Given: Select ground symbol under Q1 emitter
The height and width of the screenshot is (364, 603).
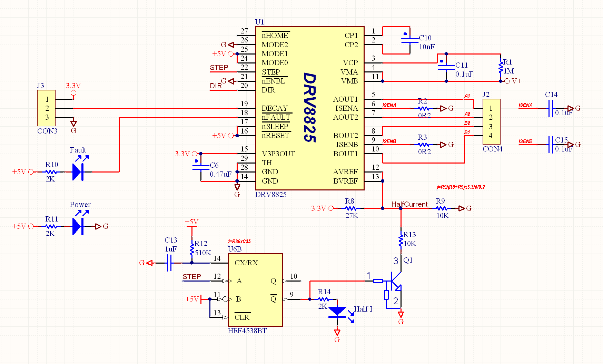Looking at the screenshot, I should pos(401,315).
